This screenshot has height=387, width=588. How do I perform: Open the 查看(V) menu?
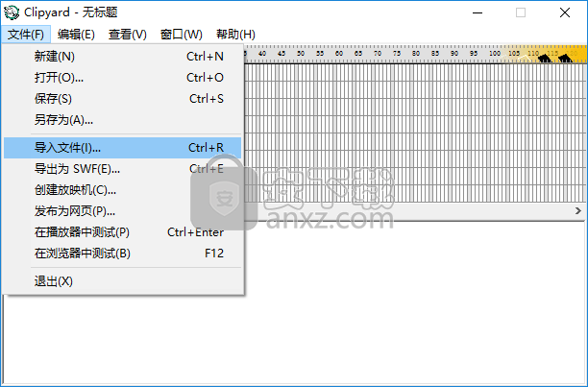click(127, 35)
